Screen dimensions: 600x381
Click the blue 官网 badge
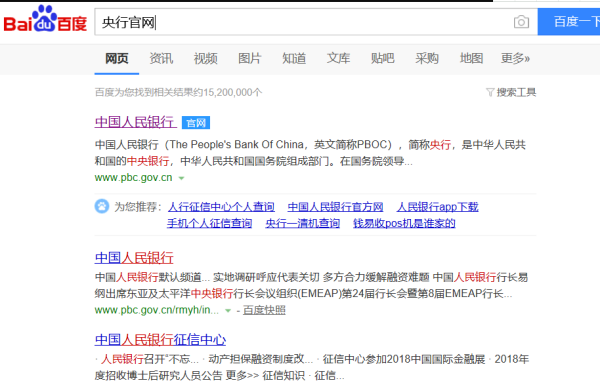click(x=196, y=123)
